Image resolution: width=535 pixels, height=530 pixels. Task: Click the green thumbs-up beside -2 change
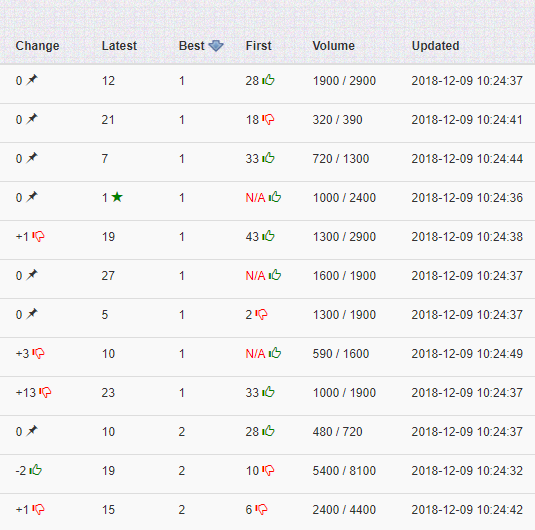coord(35,470)
